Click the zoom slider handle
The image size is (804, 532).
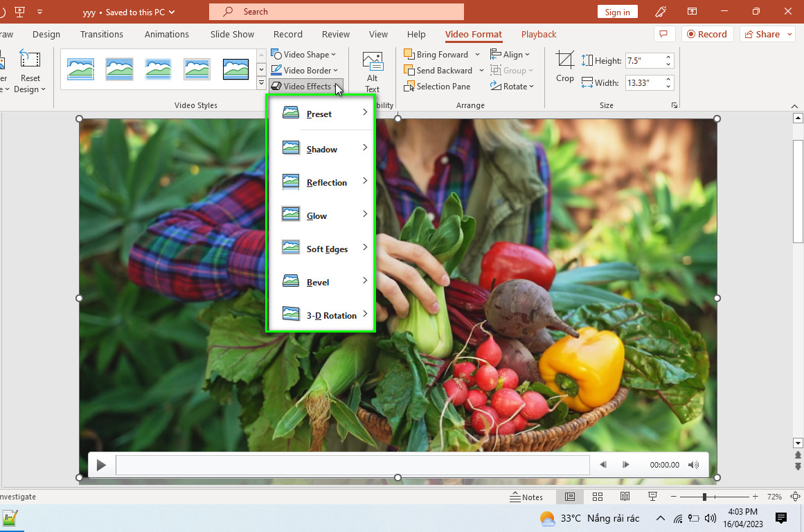coord(704,497)
